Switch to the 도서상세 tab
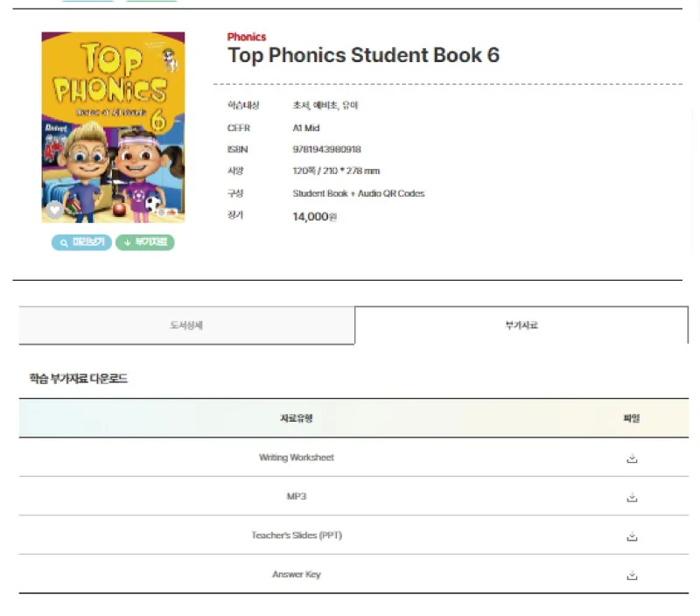Image resolution: width=700 pixels, height=616 pixels. click(x=185, y=324)
